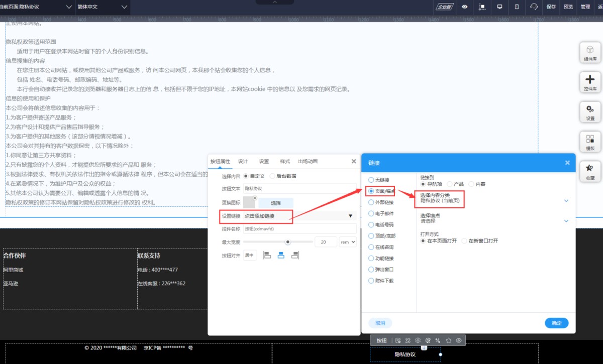Switch to the 样式 tab
The height and width of the screenshot is (364, 603).
(285, 162)
